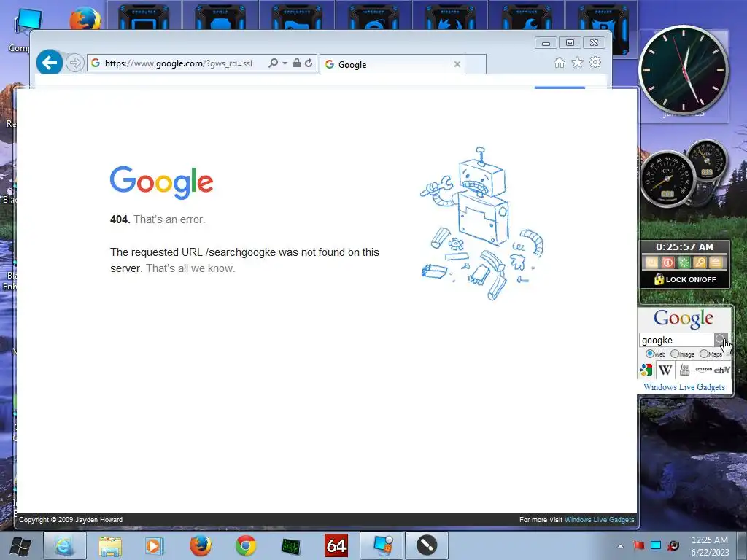Viewport: 747px width, 560px height.
Task: Choose the Google search engine icon in gadget
Action: coord(646,370)
